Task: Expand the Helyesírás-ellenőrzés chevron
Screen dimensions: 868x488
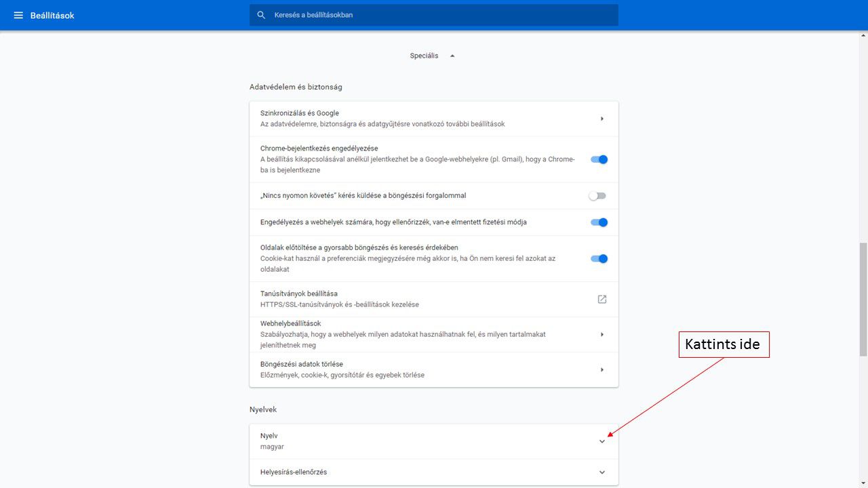Action: [x=601, y=472]
